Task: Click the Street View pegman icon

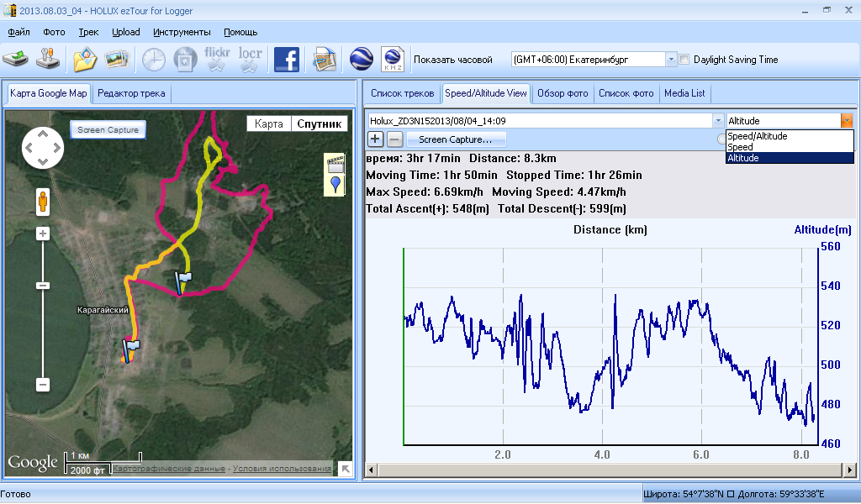Action: pos(43,202)
